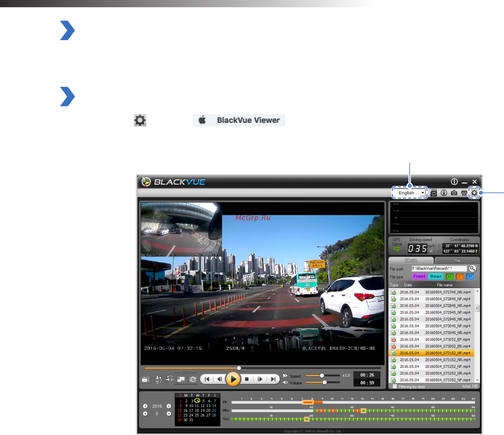Click the full-screen view icon below video

pos(146,379)
